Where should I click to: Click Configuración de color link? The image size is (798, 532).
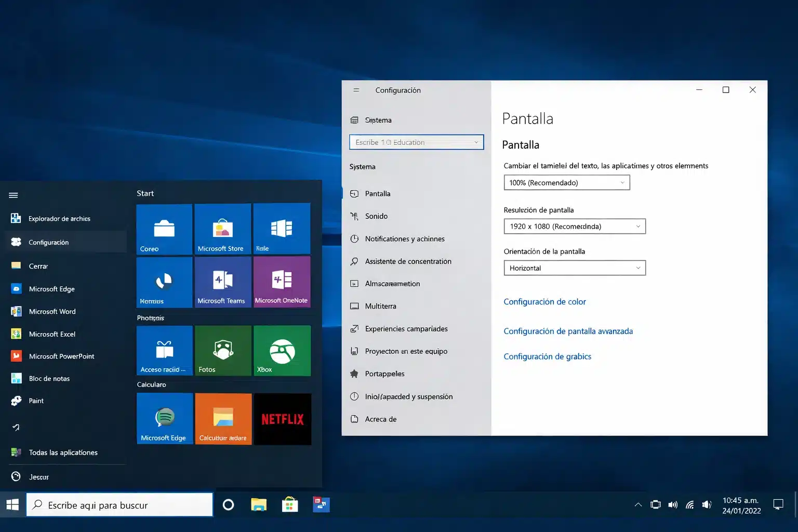(x=544, y=301)
